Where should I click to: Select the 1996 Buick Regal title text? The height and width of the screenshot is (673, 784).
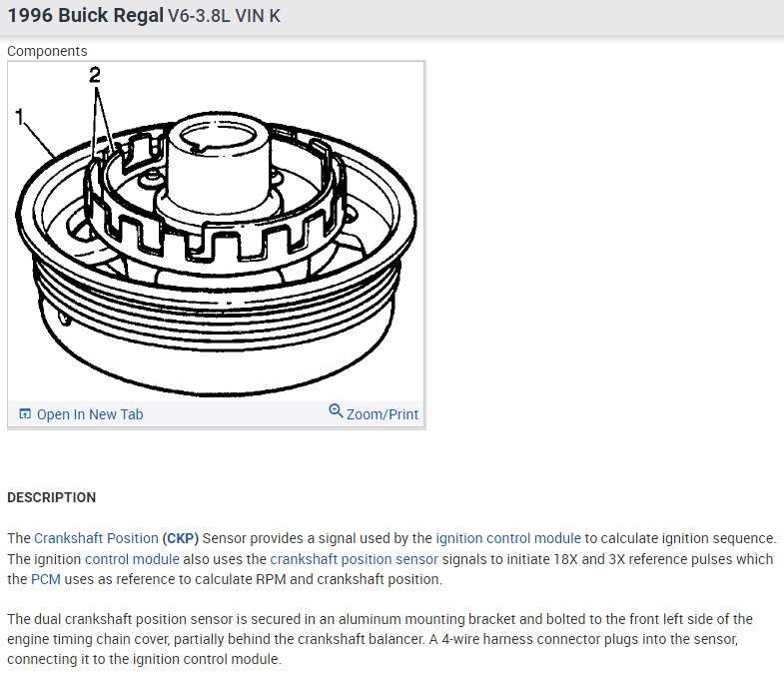point(86,16)
